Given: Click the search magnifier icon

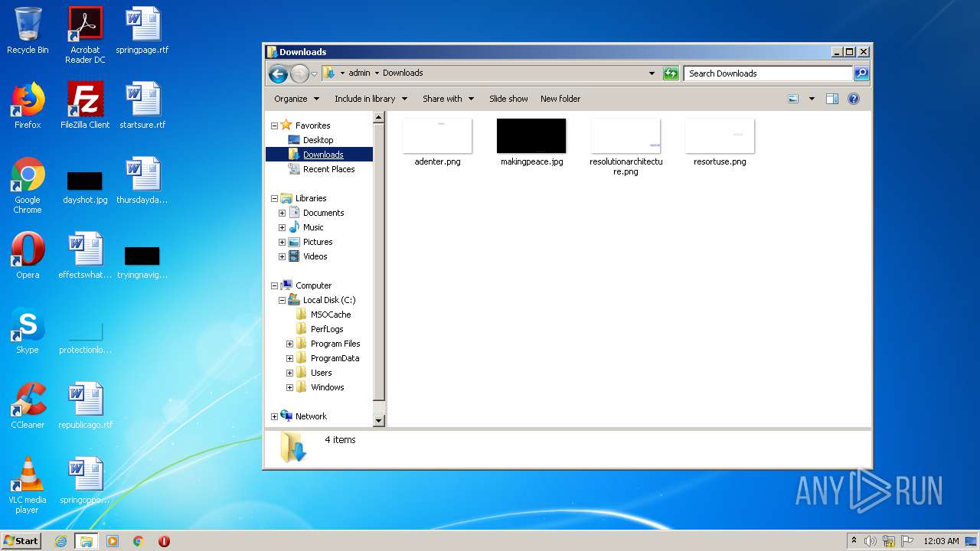Looking at the screenshot, I should 861,73.
